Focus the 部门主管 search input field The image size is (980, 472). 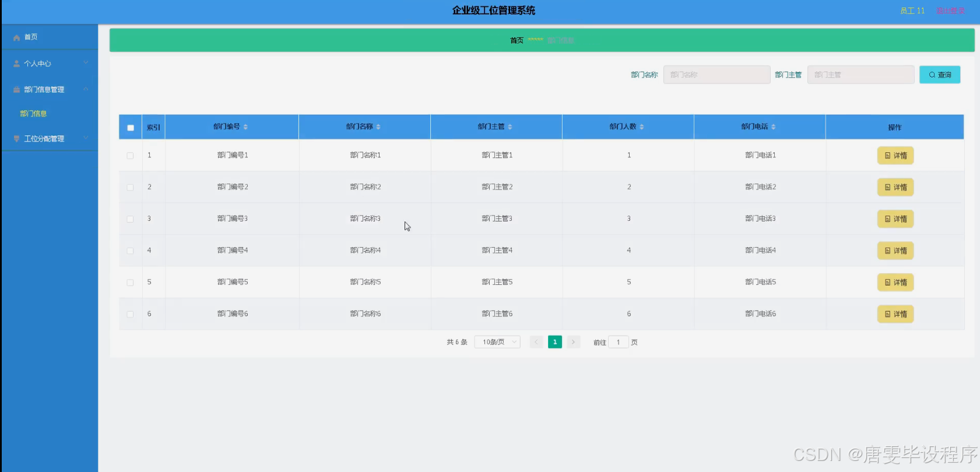click(860, 75)
